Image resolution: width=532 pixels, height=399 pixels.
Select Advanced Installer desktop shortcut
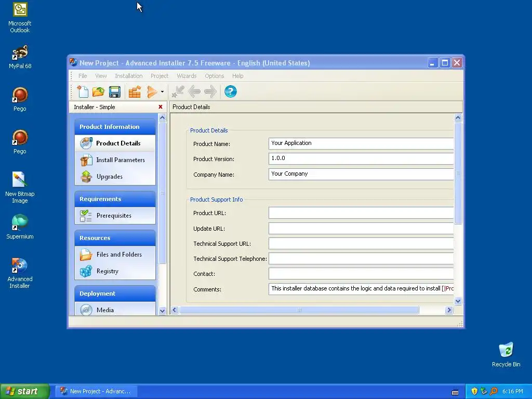click(20, 273)
